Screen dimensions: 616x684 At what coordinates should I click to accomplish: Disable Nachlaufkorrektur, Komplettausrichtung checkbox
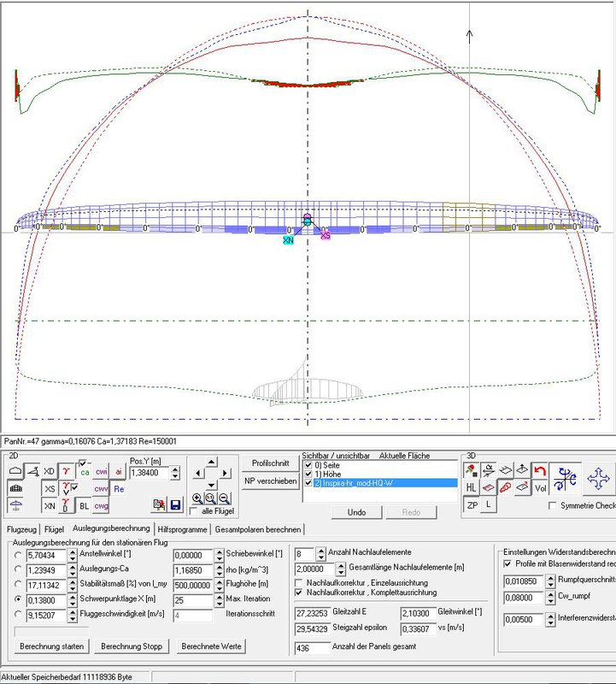tap(299, 593)
